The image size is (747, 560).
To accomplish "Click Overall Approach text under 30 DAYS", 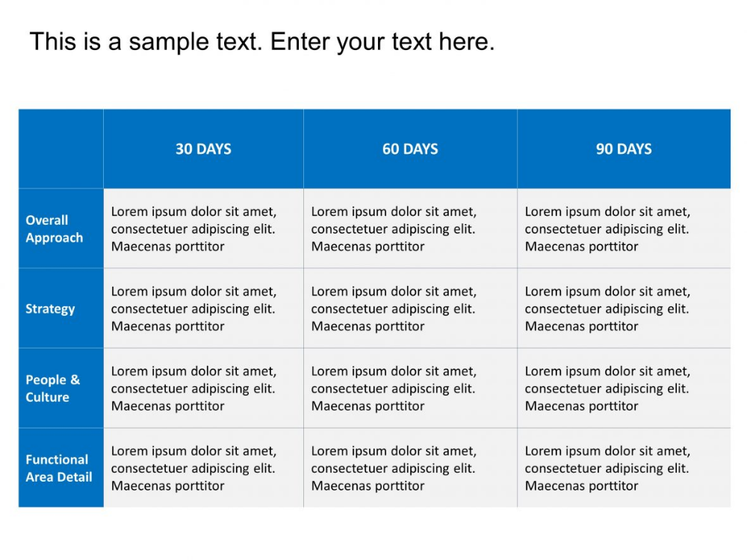I will [x=194, y=229].
